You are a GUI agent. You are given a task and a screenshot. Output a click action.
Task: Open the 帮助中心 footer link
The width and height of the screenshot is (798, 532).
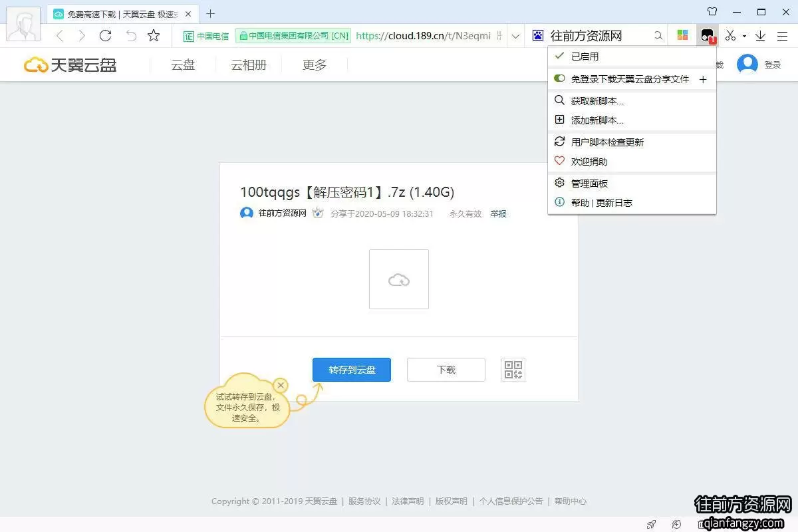[x=571, y=501]
